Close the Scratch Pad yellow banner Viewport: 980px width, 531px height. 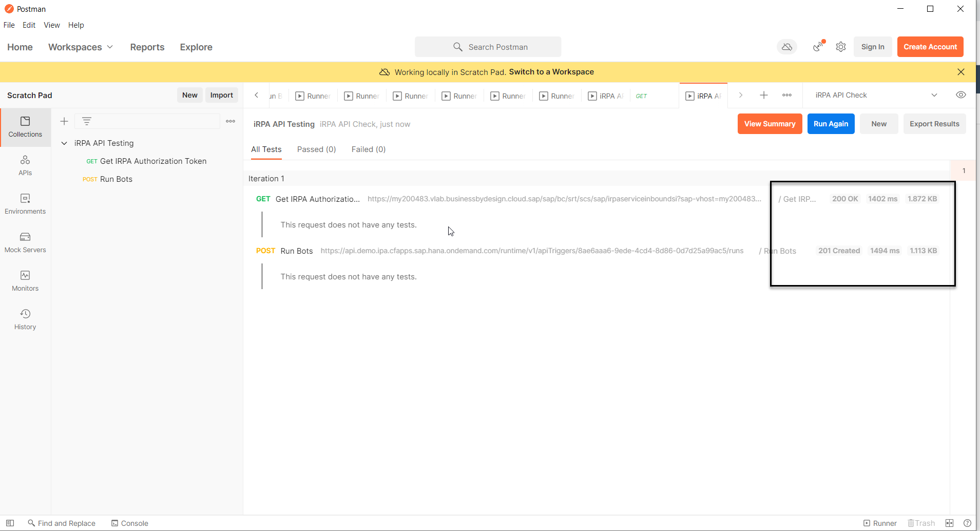click(x=961, y=72)
